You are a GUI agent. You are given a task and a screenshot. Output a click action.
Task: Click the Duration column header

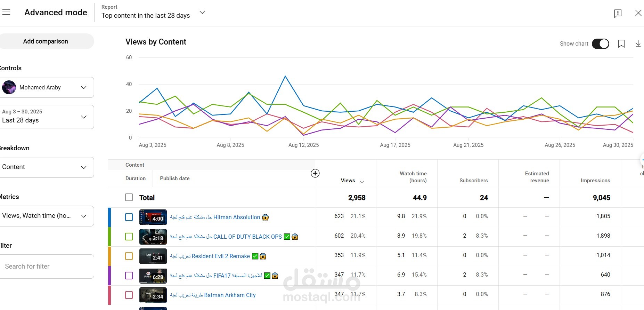click(x=136, y=178)
